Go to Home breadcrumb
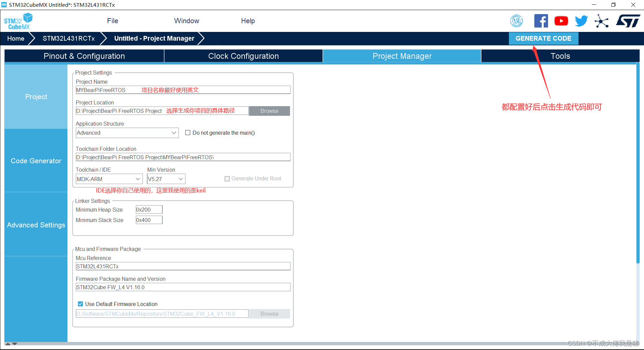Image resolution: width=644 pixels, height=350 pixels. 16,38
